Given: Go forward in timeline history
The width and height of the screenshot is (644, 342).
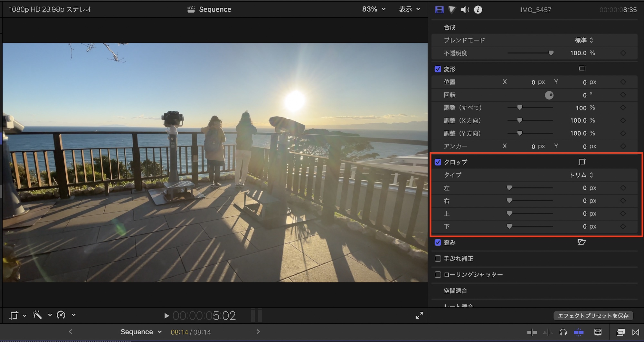Looking at the screenshot, I should coord(258,332).
